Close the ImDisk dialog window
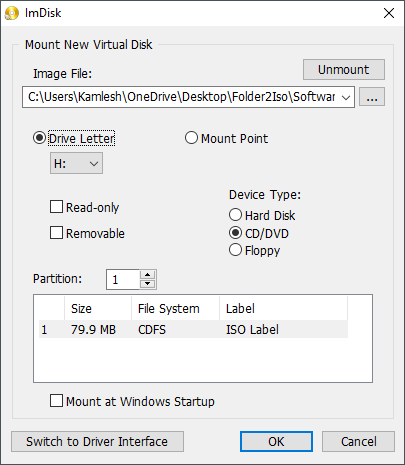Image resolution: width=405 pixels, height=465 pixels. click(389, 13)
